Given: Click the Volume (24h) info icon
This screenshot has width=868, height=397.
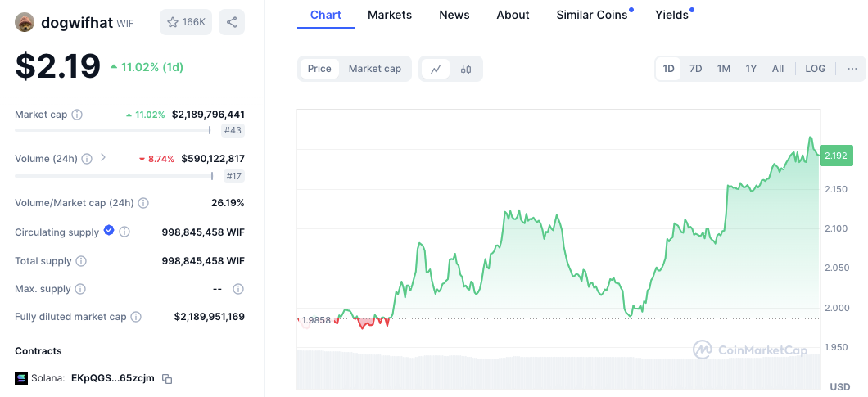Looking at the screenshot, I should click(86, 159).
